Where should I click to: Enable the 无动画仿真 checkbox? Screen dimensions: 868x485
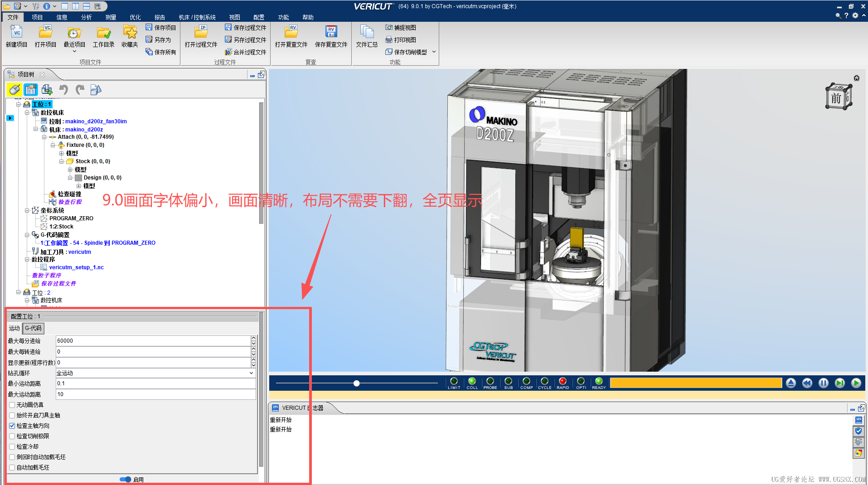tap(12, 405)
